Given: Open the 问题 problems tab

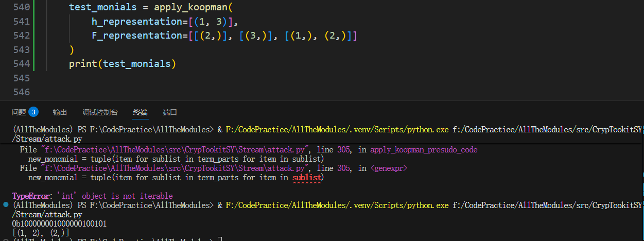Looking at the screenshot, I should (x=19, y=112).
